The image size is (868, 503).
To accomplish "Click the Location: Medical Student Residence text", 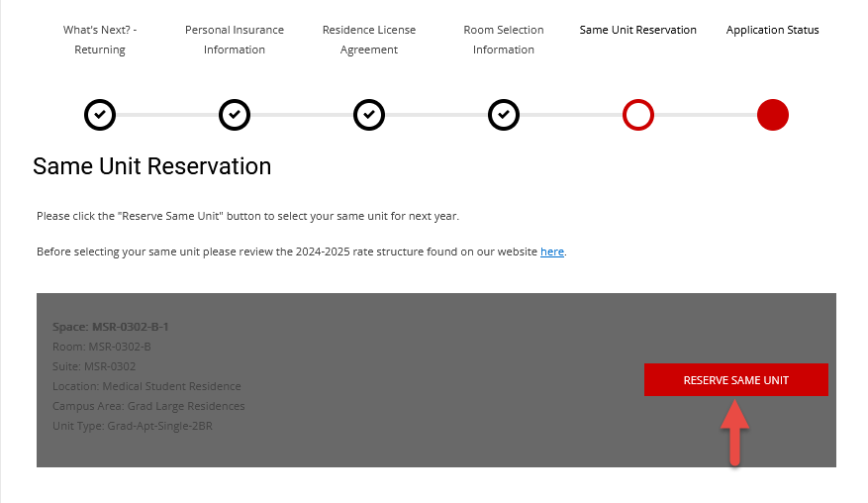I will pyautogui.click(x=146, y=386).
